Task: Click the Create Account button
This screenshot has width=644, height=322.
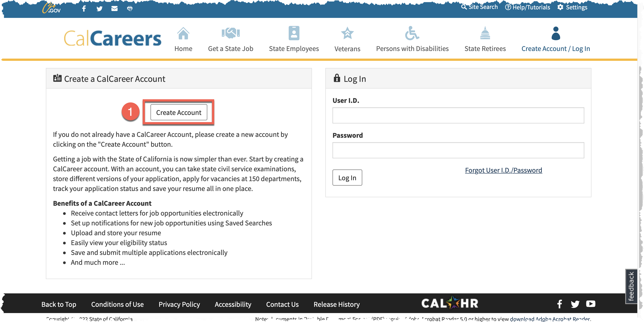Action: click(178, 112)
